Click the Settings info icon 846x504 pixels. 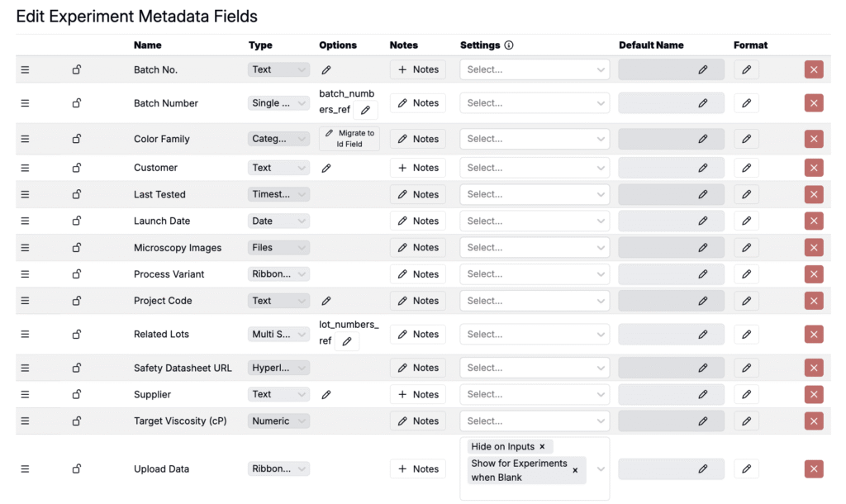[509, 45]
